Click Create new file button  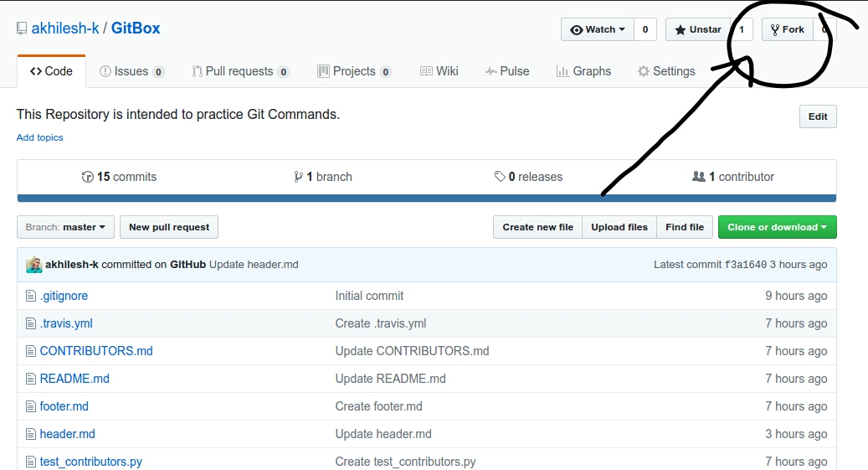tap(537, 227)
